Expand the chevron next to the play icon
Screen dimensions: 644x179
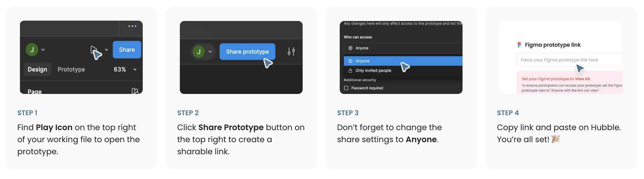tap(107, 50)
